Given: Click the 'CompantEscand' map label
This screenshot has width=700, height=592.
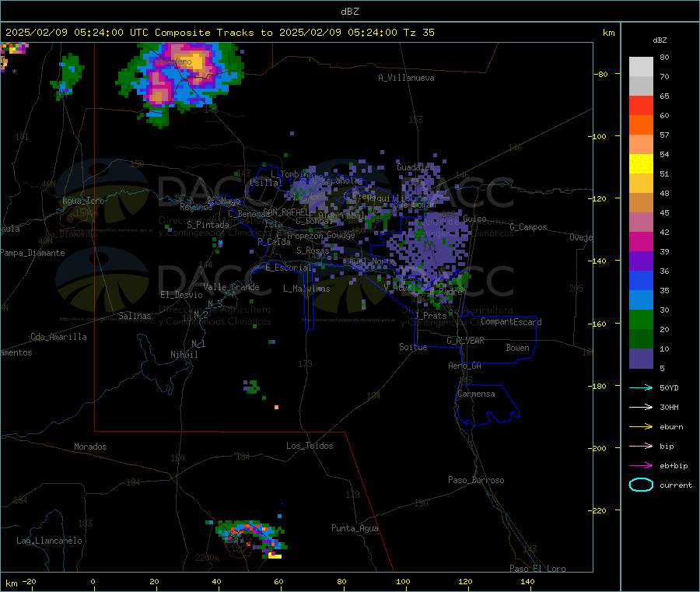Looking at the screenshot, I should (511, 321).
